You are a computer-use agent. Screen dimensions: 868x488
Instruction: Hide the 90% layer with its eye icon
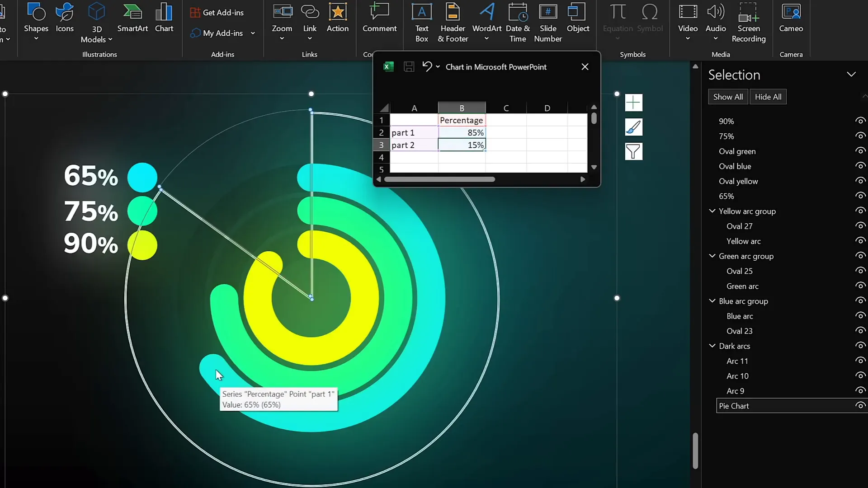point(860,121)
